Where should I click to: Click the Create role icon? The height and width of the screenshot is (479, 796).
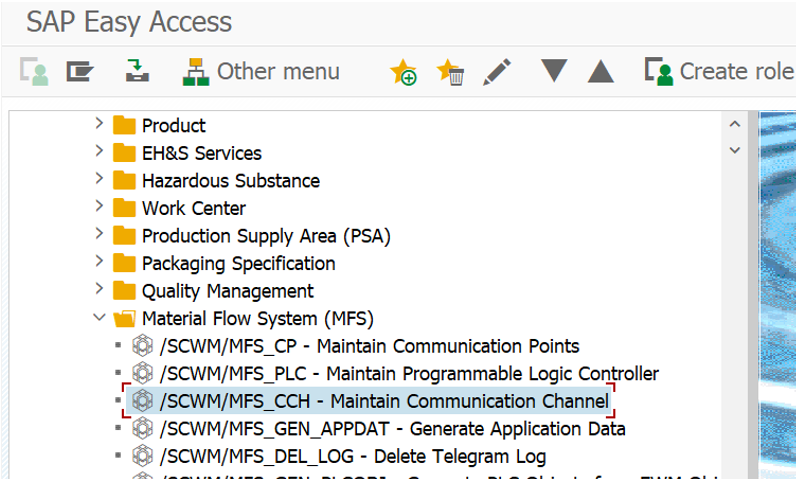coord(659,71)
